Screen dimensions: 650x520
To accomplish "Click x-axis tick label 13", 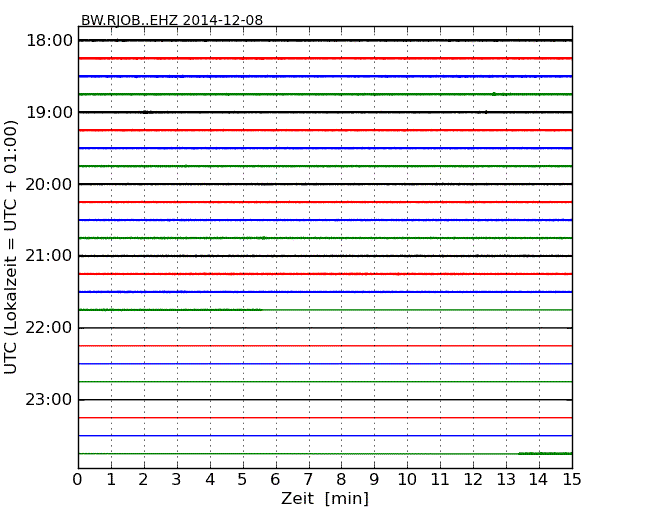I will tap(506, 479).
